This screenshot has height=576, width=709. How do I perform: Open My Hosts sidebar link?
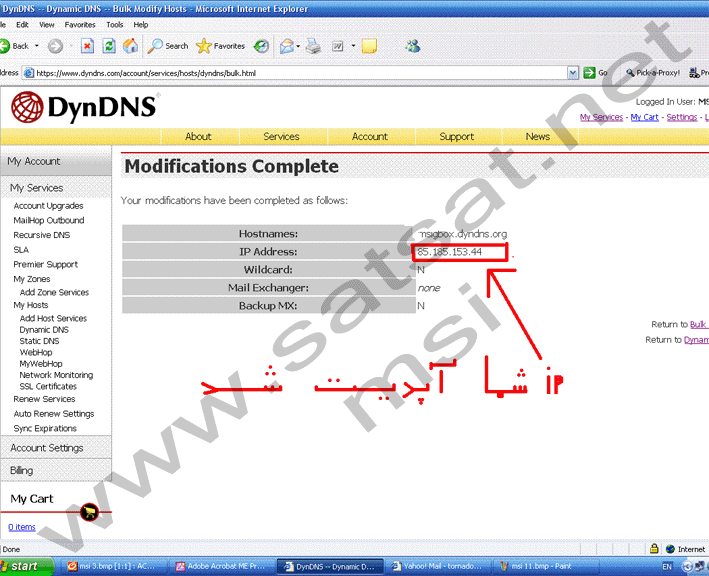(x=31, y=305)
